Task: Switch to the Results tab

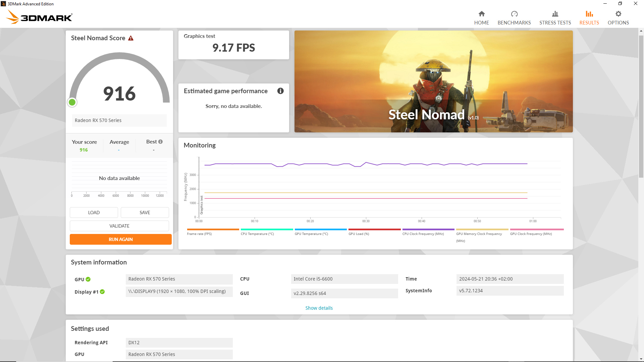Action: tap(589, 17)
